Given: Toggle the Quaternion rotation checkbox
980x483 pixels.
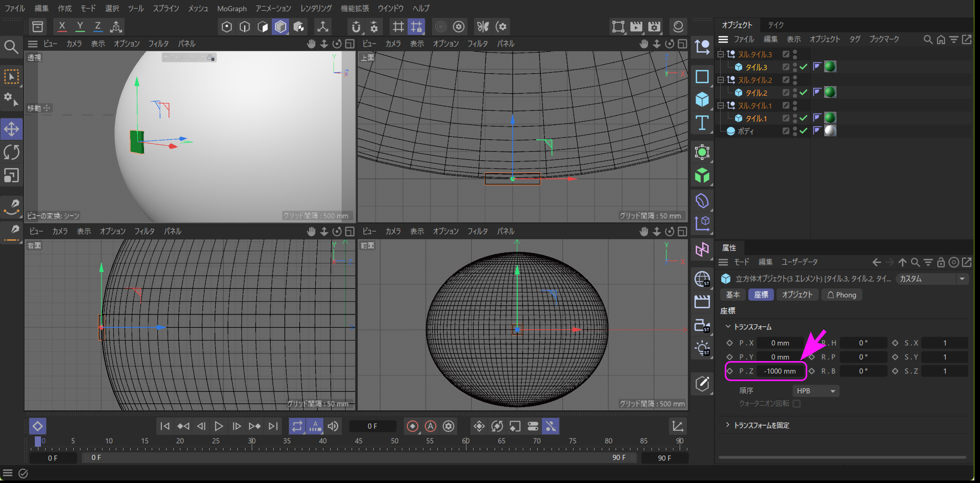Looking at the screenshot, I should (x=797, y=404).
